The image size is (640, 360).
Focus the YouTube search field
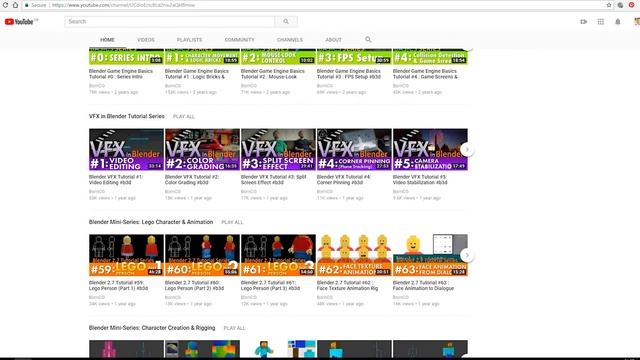coord(170,22)
